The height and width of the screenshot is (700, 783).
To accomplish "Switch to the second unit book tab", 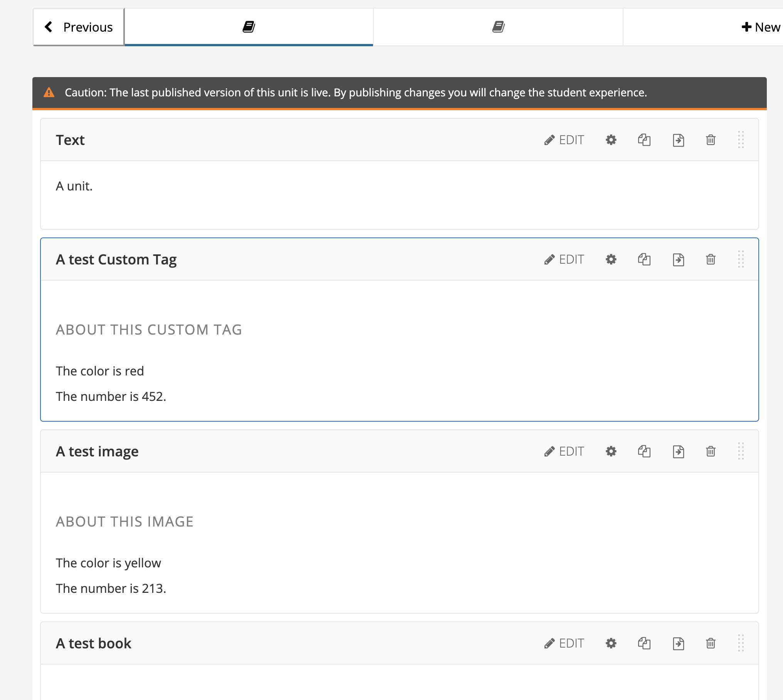I will [498, 27].
